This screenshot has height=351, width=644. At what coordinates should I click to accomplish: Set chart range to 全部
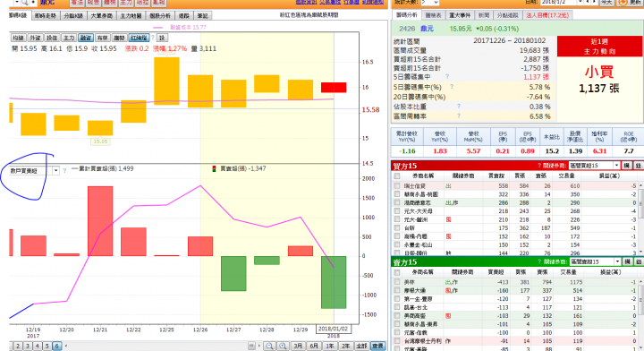[x=361, y=346]
